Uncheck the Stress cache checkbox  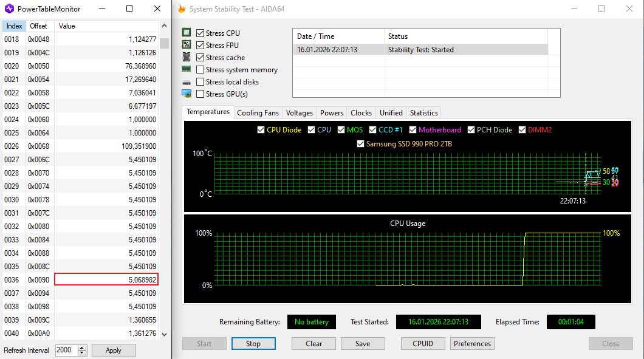coord(200,58)
